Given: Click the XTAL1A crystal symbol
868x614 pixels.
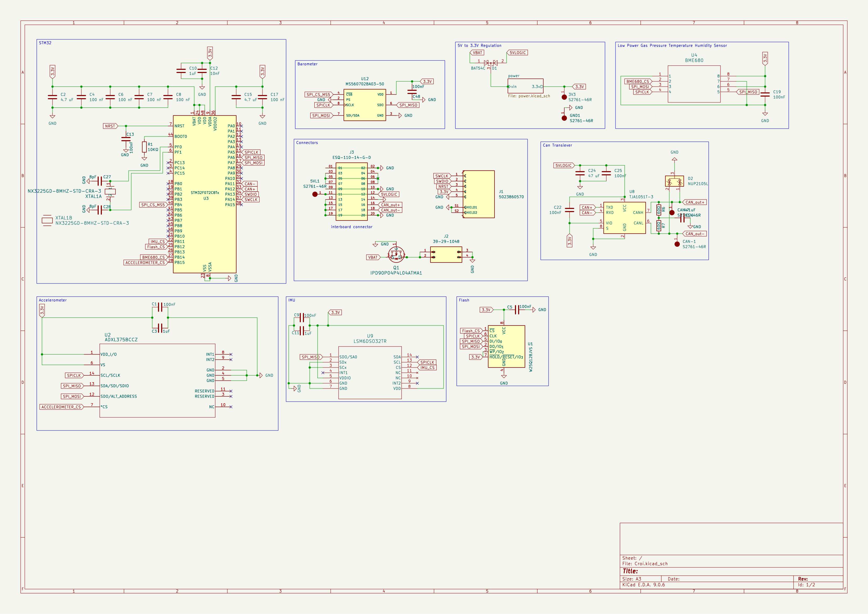Looking at the screenshot, I should tap(110, 191).
